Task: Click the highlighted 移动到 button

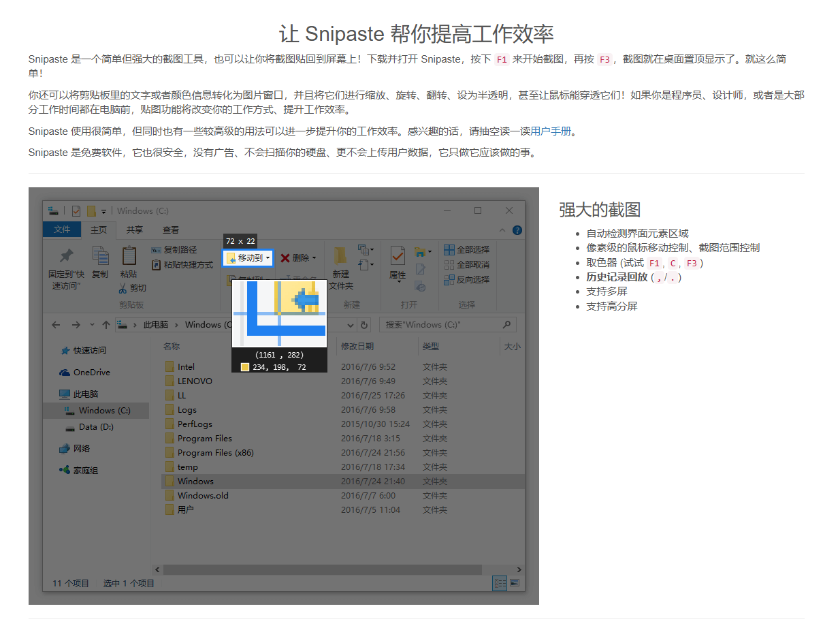Action: pyautogui.click(x=248, y=257)
